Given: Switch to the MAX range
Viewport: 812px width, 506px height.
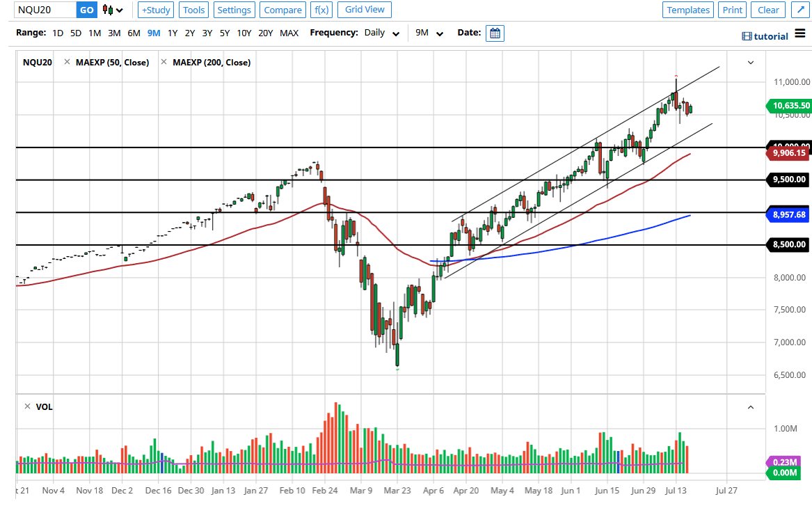Looking at the screenshot, I should (289, 33).
